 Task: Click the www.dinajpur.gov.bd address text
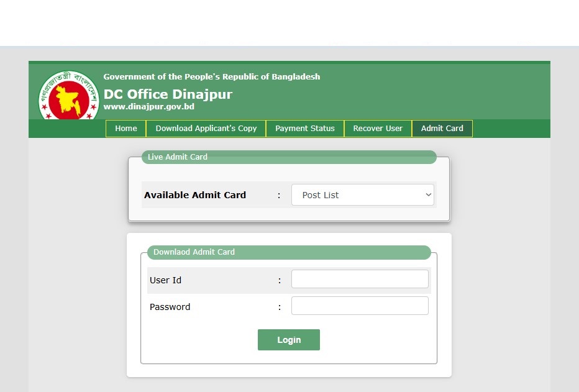coord(149,107)
